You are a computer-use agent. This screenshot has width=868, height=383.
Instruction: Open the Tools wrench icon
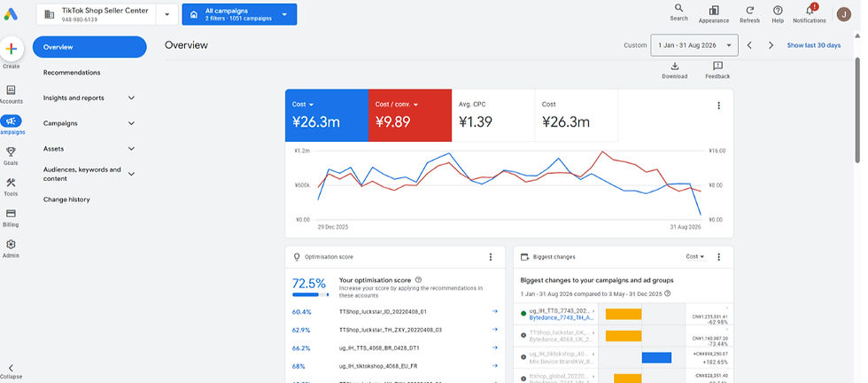click(11, 183)
